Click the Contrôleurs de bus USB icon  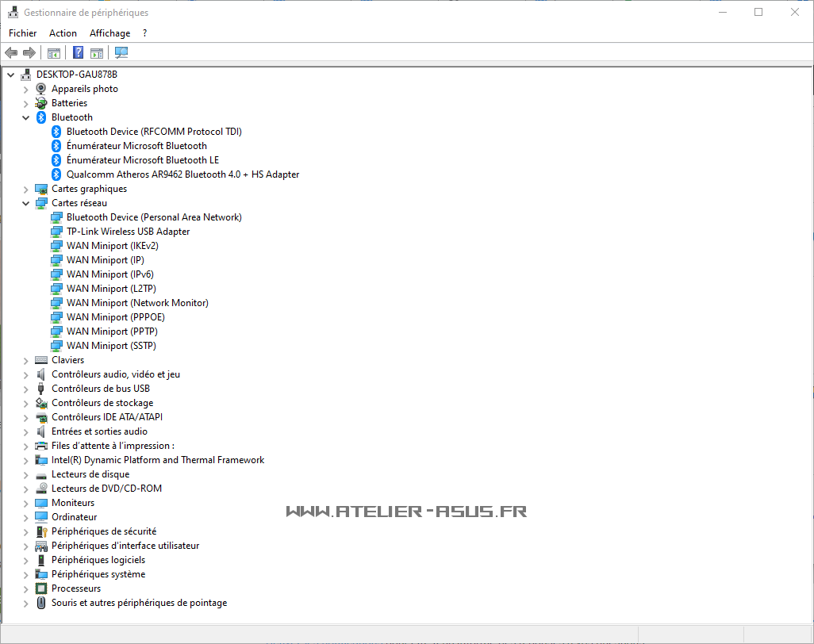point(41,389)
